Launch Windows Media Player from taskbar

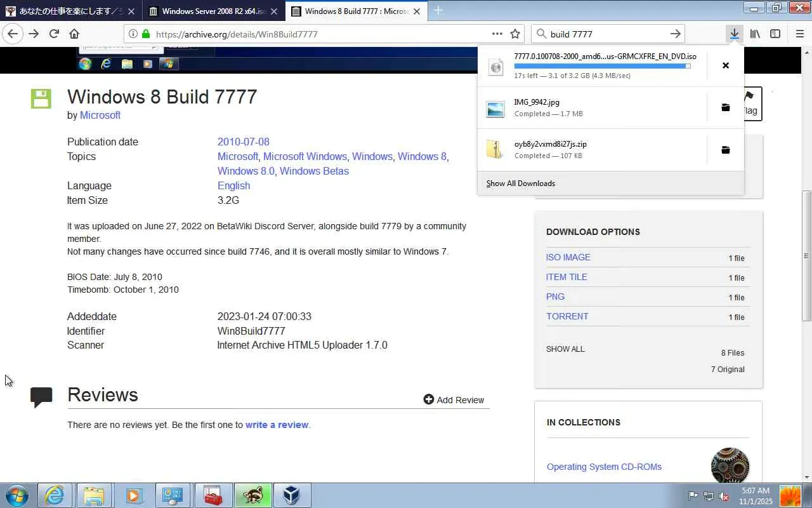tap(133, 495)
